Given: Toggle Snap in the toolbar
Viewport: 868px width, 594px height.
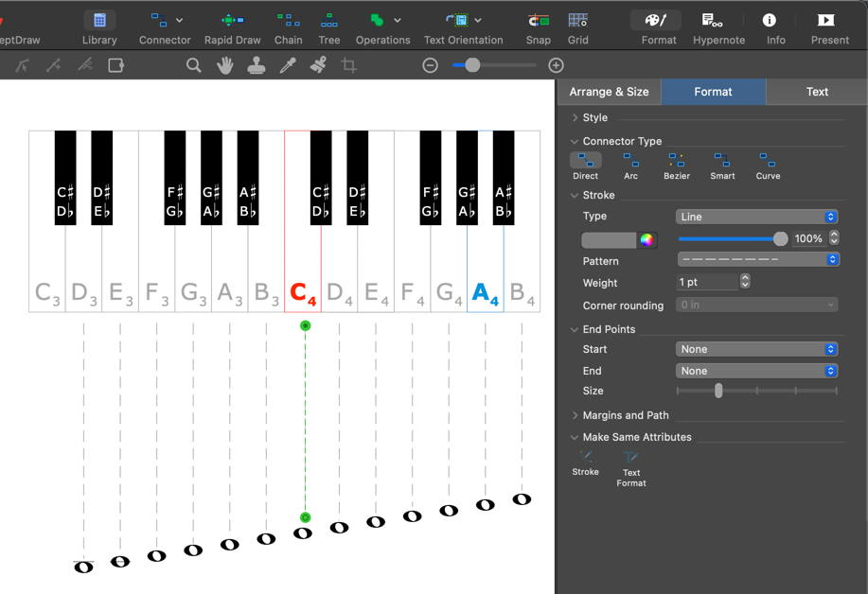Looking at the screenshot, I should click(x=538, y=21).
